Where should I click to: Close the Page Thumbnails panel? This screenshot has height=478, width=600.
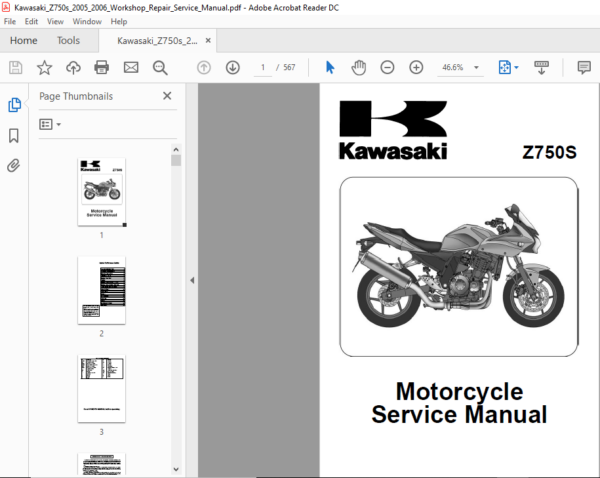167,96
